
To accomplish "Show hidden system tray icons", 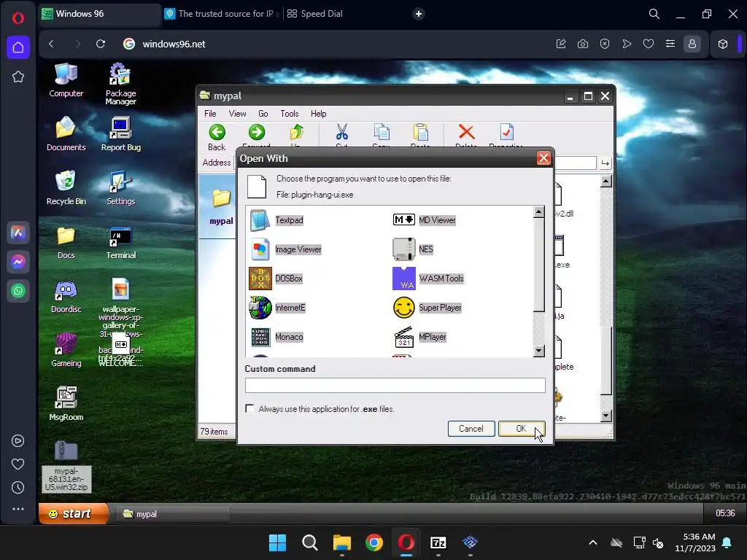I will click(x=593, y=542).
